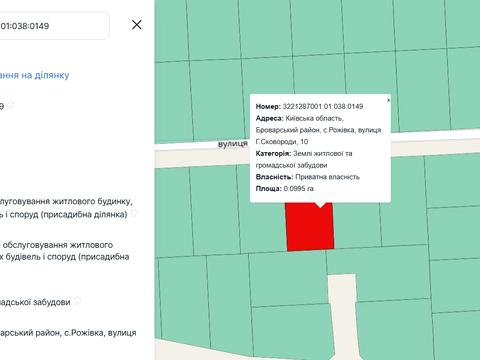The width and height of the screenshot is (480, 360).
Task: Click the 'вулиця' street label on map
Action: [233, 144]
